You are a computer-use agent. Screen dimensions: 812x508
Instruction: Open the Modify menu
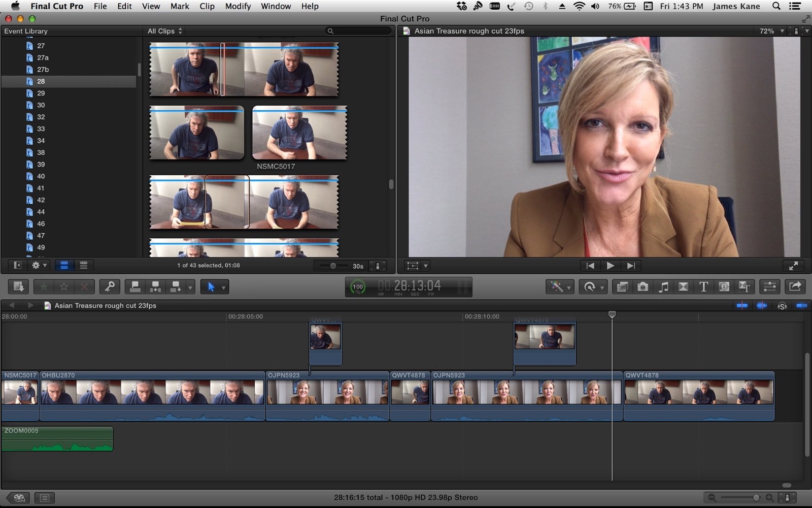[238, 6]
